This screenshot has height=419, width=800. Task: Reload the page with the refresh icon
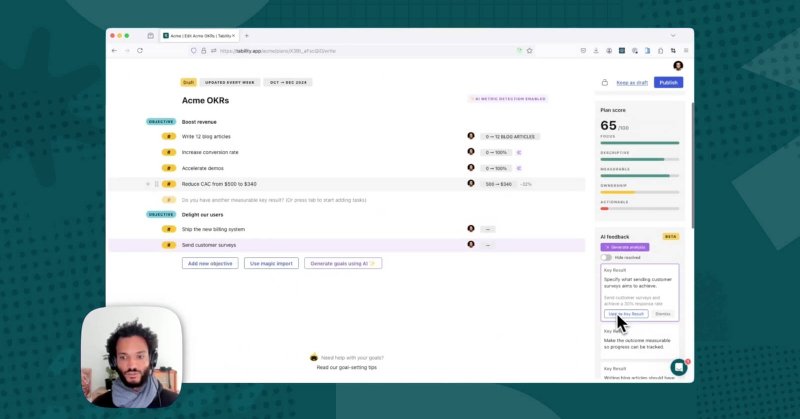(x=140, y=51)
